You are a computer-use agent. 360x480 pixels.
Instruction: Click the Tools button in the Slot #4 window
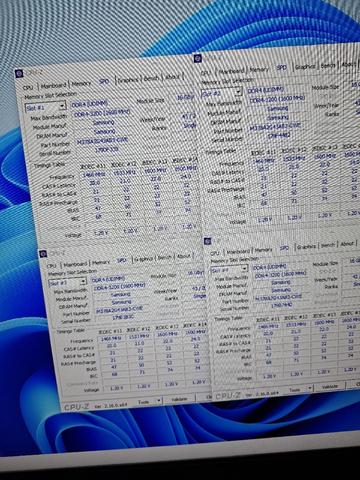[x=294, y=389]
